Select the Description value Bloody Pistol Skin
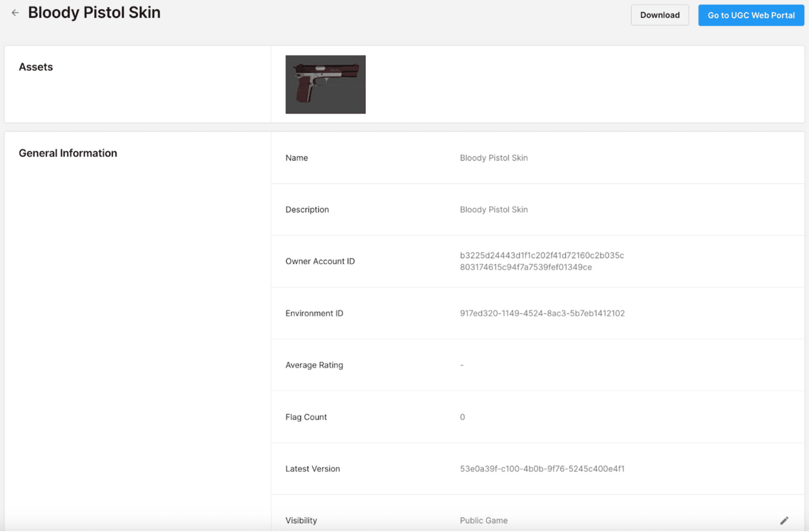This screenshot has height=532, width=809. pyautogui.click(x=493, y=209)
